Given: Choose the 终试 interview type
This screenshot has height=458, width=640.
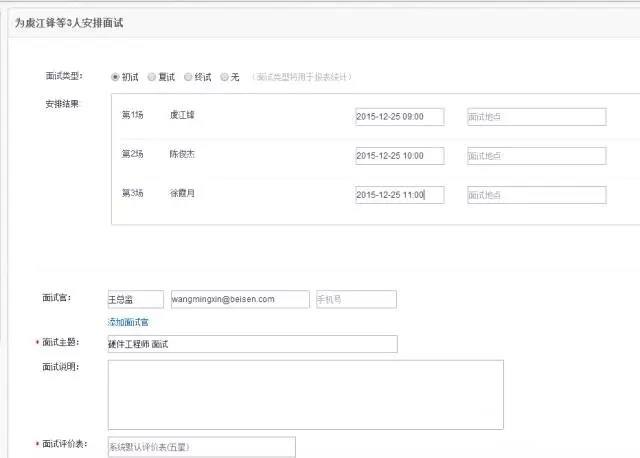Looking at the screenshot, I should coord(188,77).
